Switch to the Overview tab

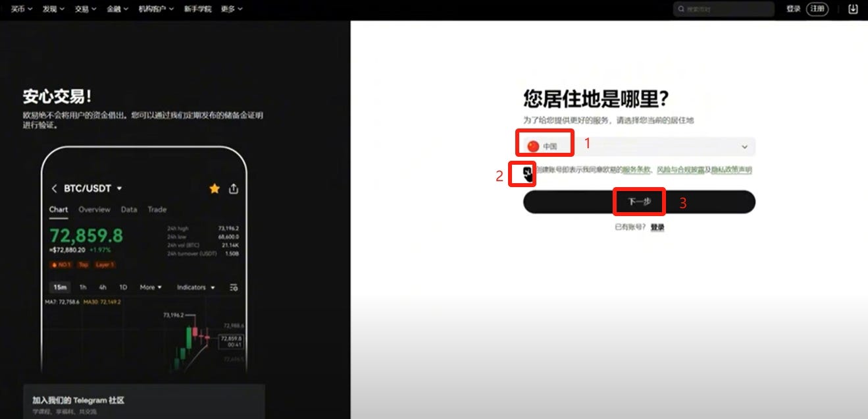point(94,209)
